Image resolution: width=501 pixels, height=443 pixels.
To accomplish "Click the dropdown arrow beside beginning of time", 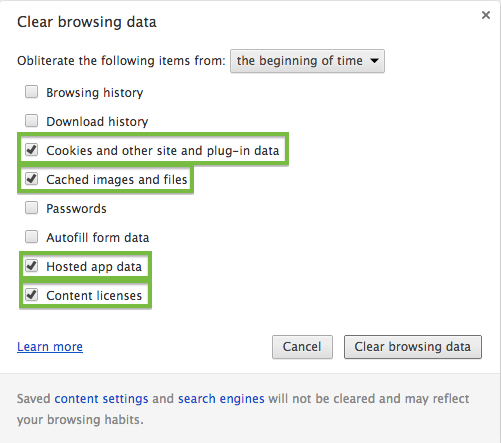I will [374, 61].
